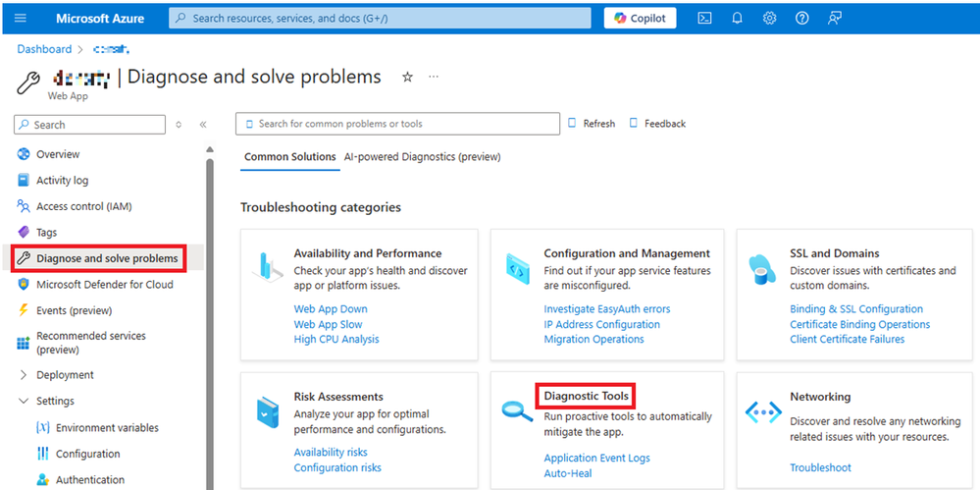This screenshot has width=980, height=490.
Task: Open the Availability risks link
Action: [x=331, y=453]
